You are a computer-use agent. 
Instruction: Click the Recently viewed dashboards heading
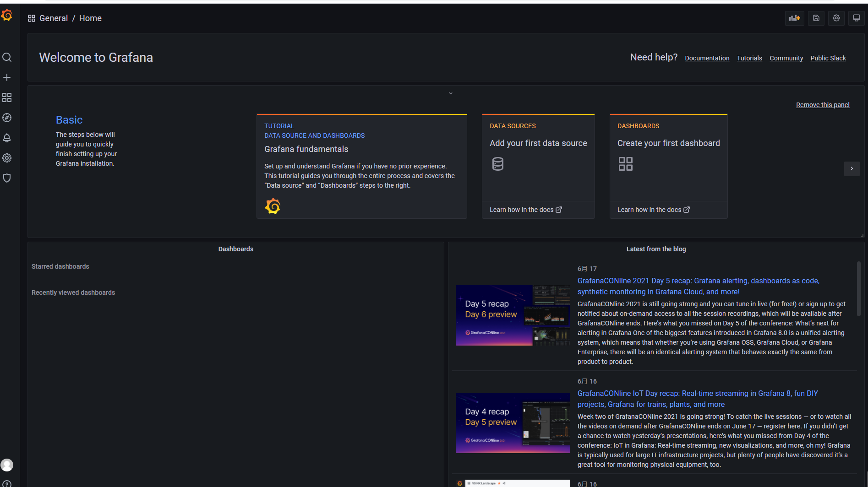[x=73, y=292]
